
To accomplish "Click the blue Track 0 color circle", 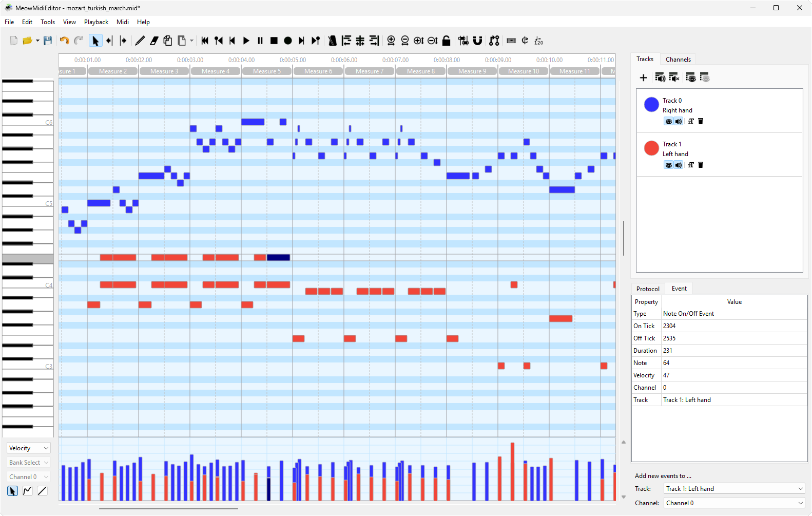I will [x=651, y=105].
